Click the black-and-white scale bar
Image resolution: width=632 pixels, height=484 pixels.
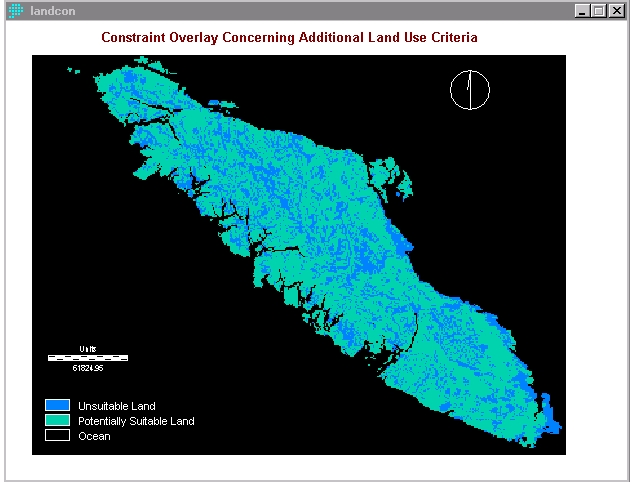point(88,357)
